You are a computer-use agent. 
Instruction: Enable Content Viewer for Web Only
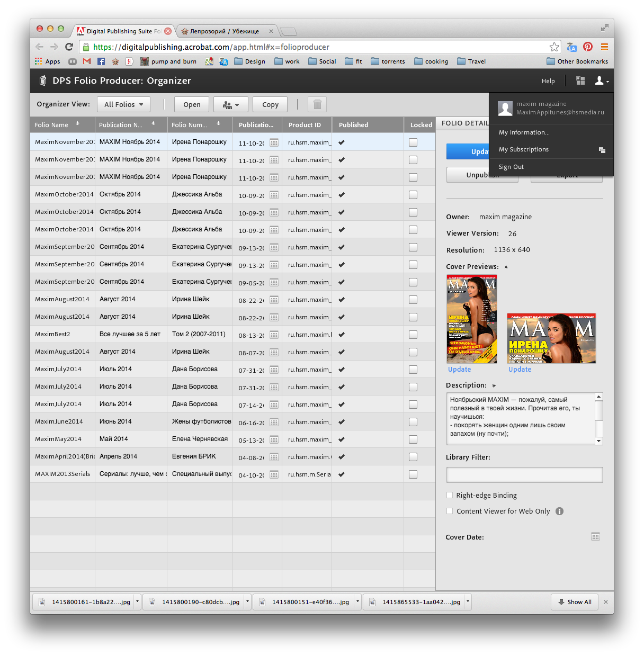450,511
